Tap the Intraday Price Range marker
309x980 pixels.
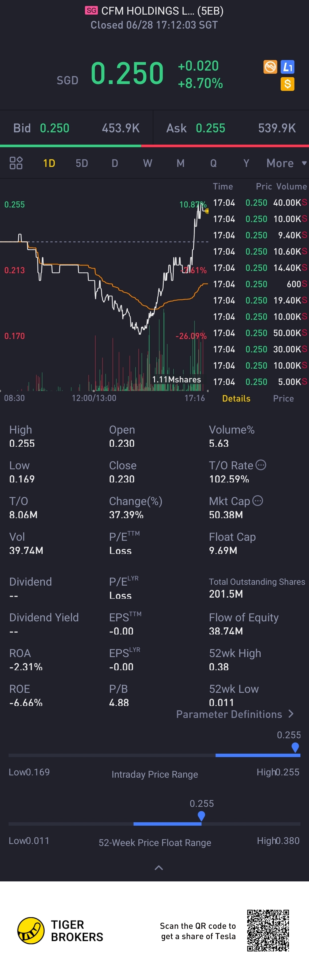click(x=295, y=747)
